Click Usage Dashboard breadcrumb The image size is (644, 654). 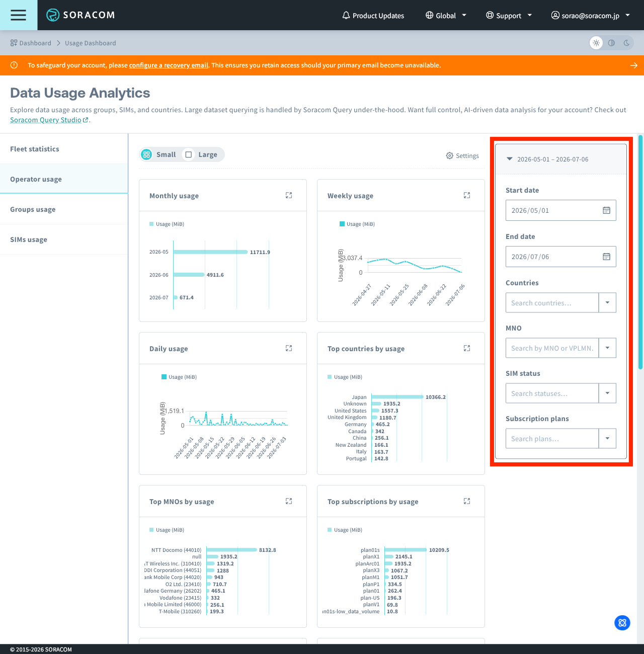pos(91,43)
